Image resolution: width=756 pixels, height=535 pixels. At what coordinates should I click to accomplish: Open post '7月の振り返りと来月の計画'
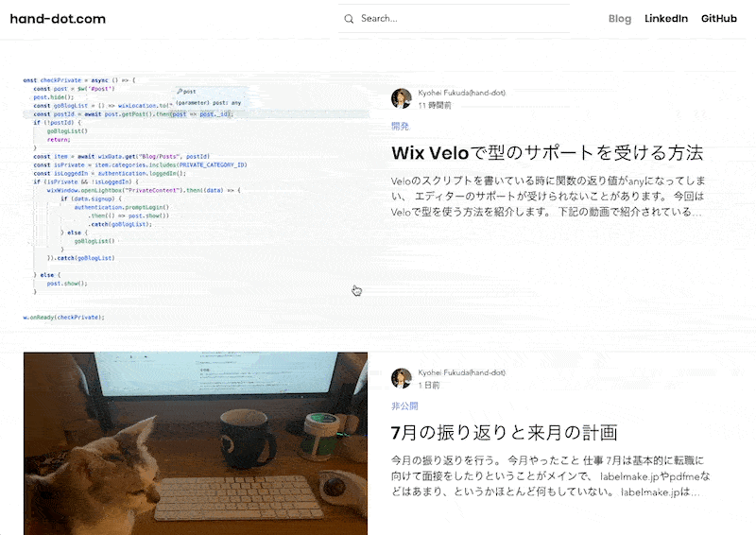[x=505, y=433]
